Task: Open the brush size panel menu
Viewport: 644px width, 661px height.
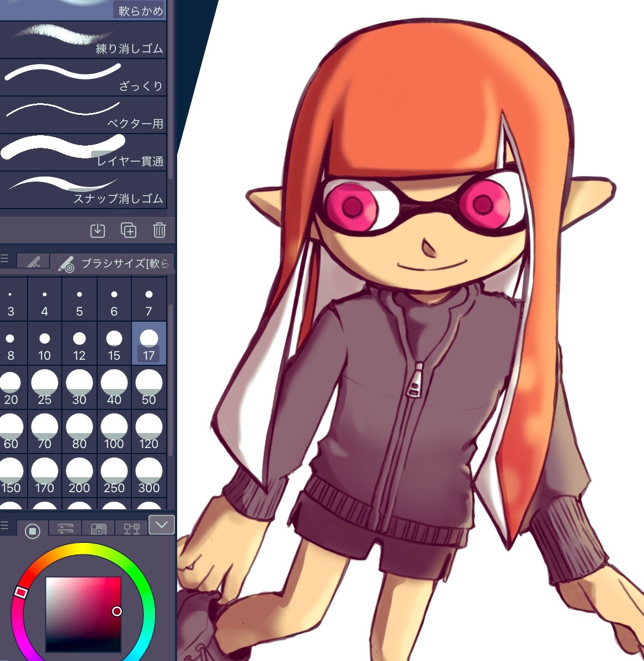Action: [4, 259]
